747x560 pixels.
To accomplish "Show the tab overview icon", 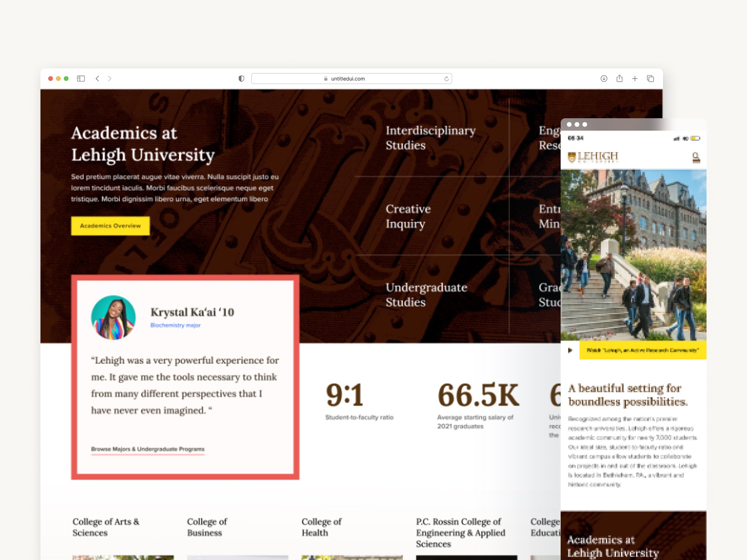I will tap(650, 79).
